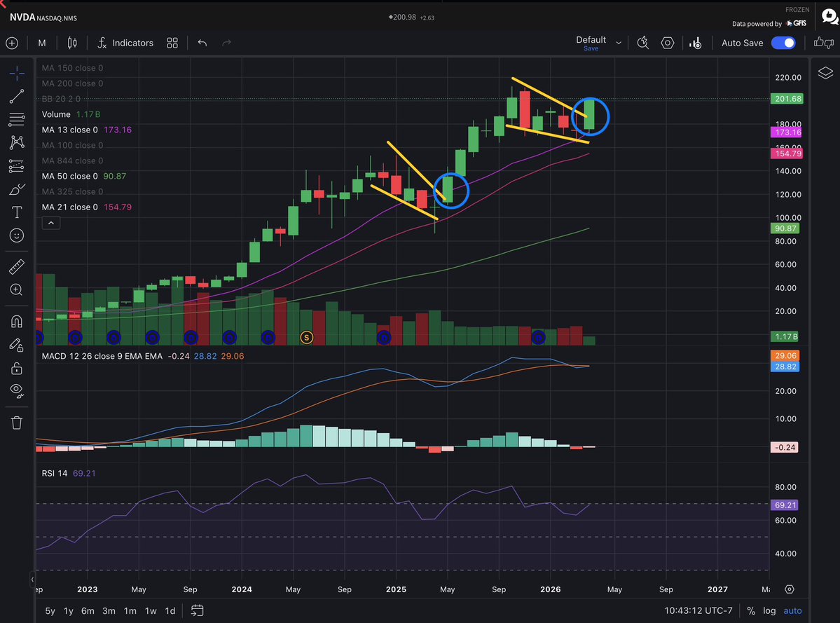
Task: Select the 1d range tab
Action: click(x=170, y=610)
